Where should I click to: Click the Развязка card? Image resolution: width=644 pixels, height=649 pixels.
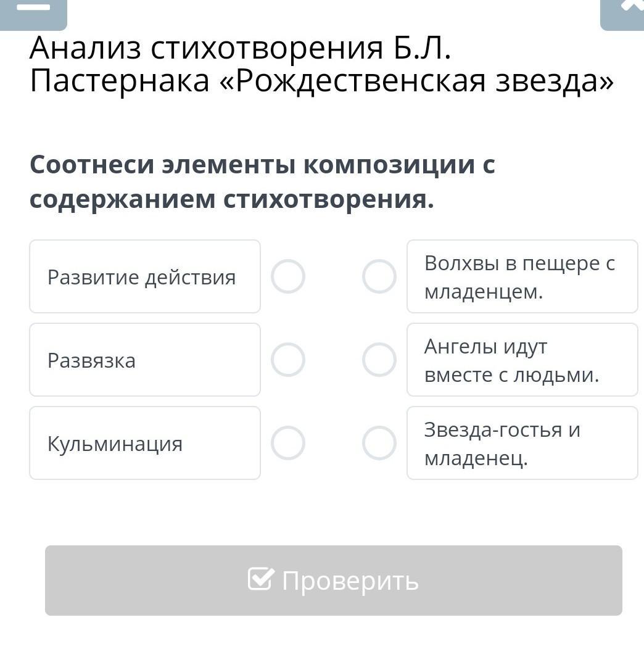pos(145,360)
